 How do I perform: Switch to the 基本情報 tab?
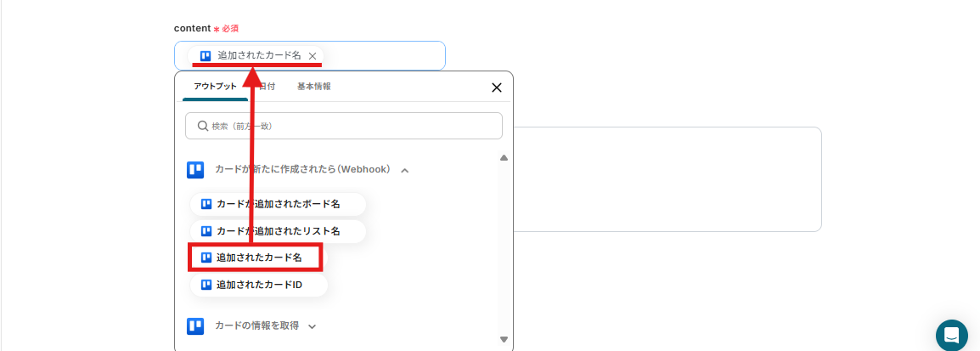click(314, 87)
